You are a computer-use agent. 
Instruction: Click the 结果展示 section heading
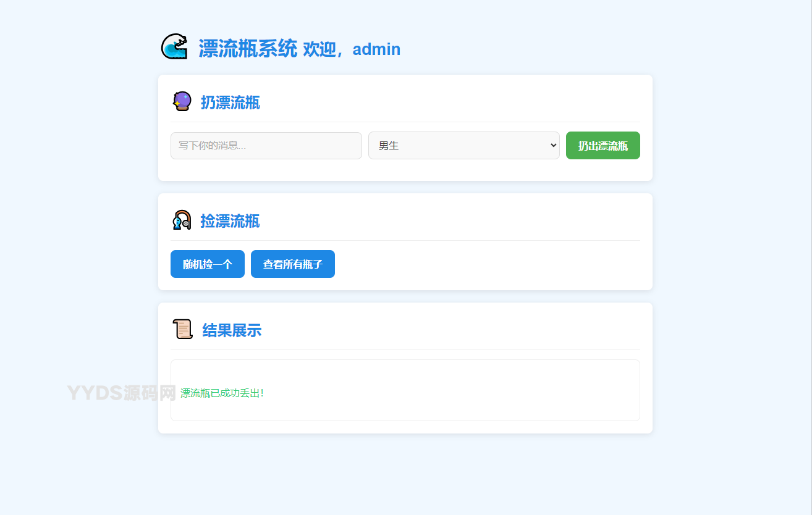(232, 330)
